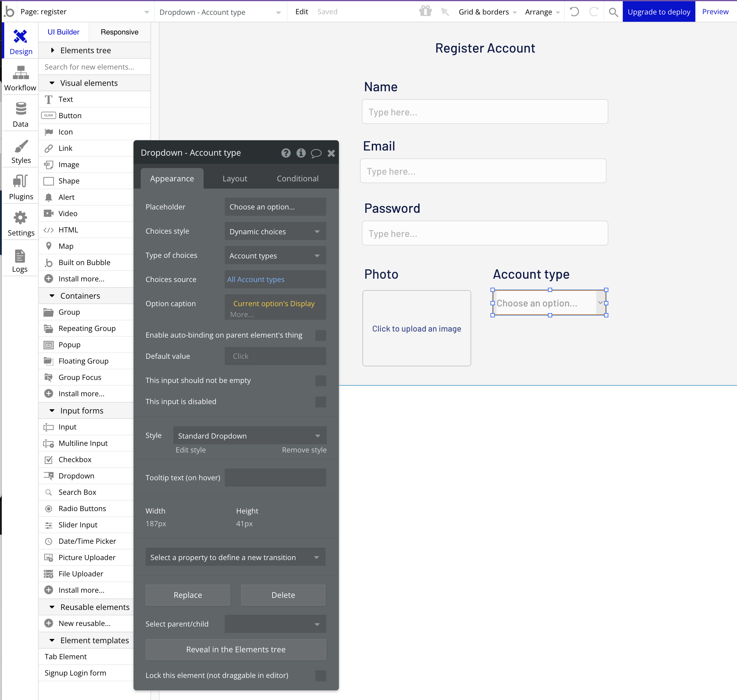Collapse the Visual elements section
Image resolution: width=737 pixels, height=700 pixels.
[x=52, y=83]
